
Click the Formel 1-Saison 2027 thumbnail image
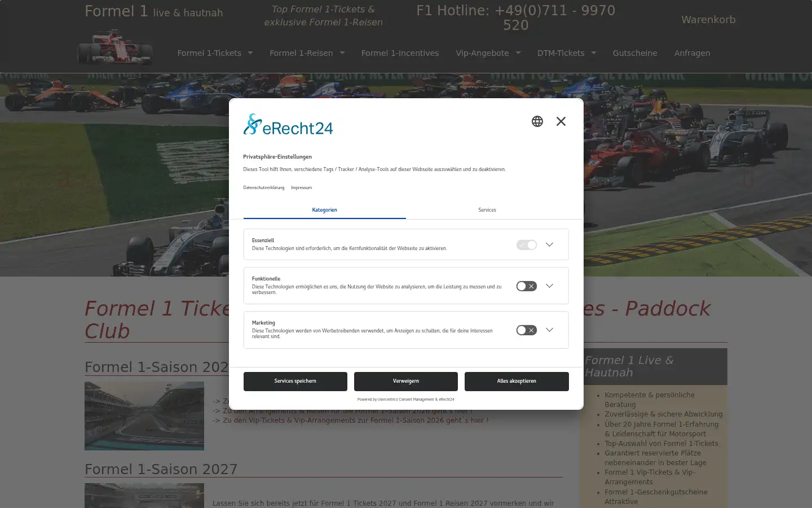[144, 496]
